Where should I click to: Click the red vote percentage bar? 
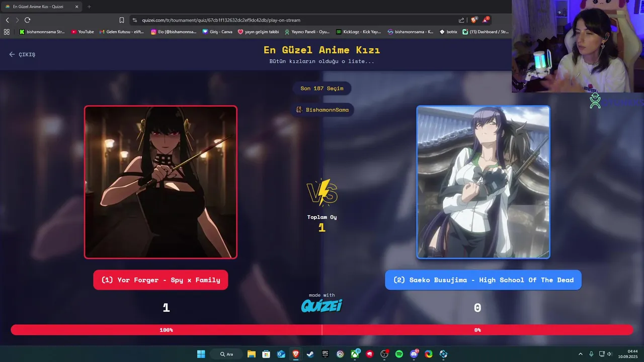(322, 330)
